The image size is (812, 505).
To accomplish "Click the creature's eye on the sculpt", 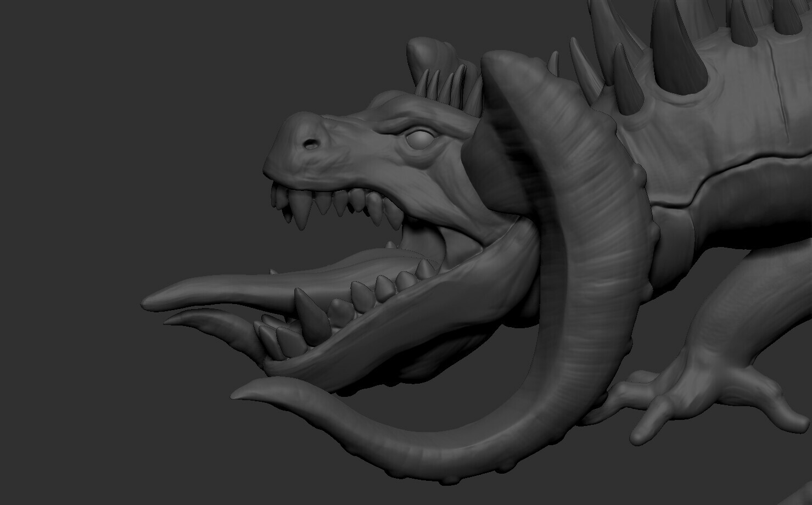I will 419,139.
